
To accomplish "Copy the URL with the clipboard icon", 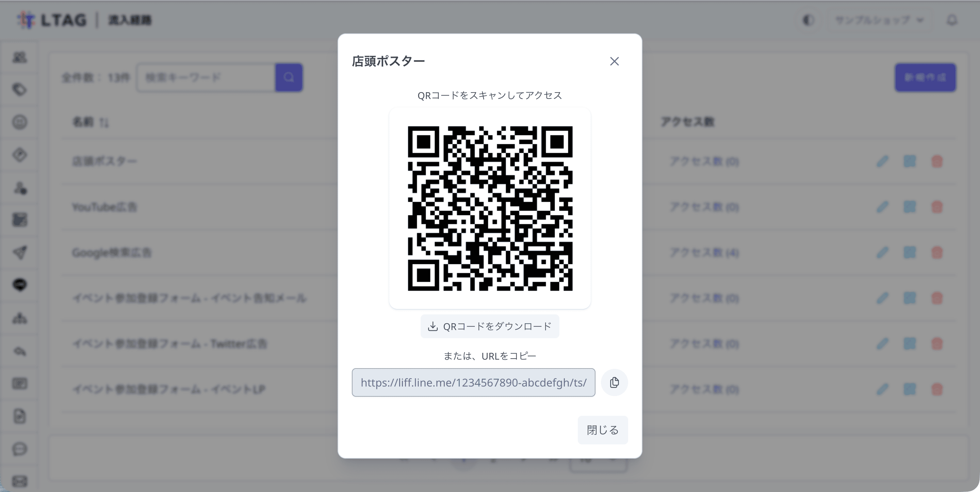I will click(614, 382).
